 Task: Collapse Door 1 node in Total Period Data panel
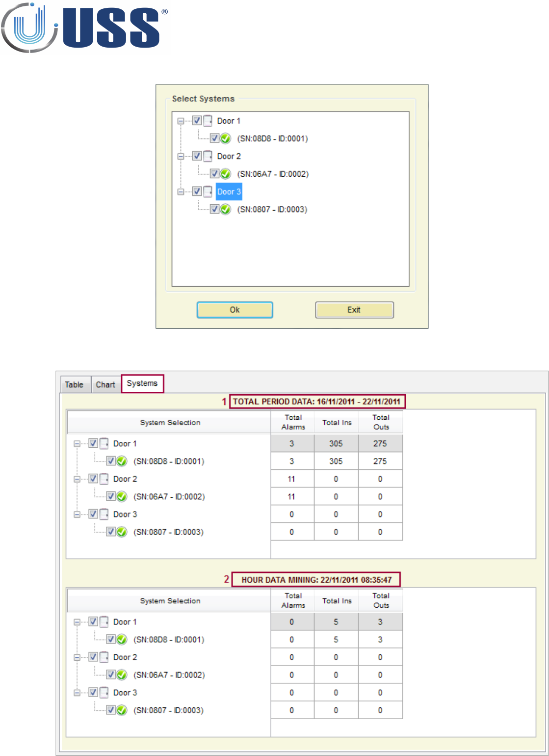pos(77,444)
